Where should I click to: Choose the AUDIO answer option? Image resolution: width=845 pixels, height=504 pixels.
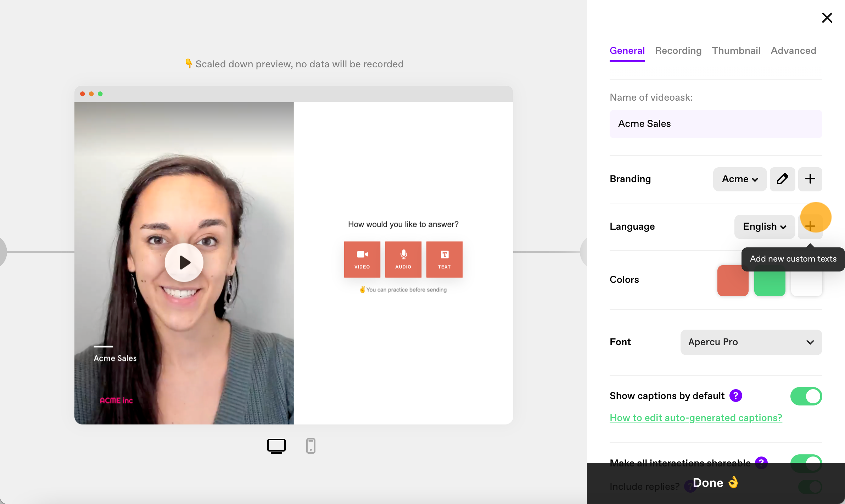(x=403, y=259)
